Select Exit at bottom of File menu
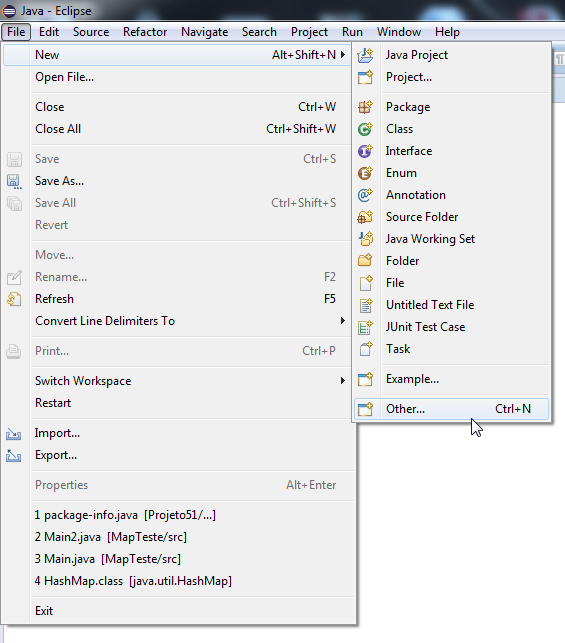The height and width of the screenshot is (643, 565). [x=179, y=611]
